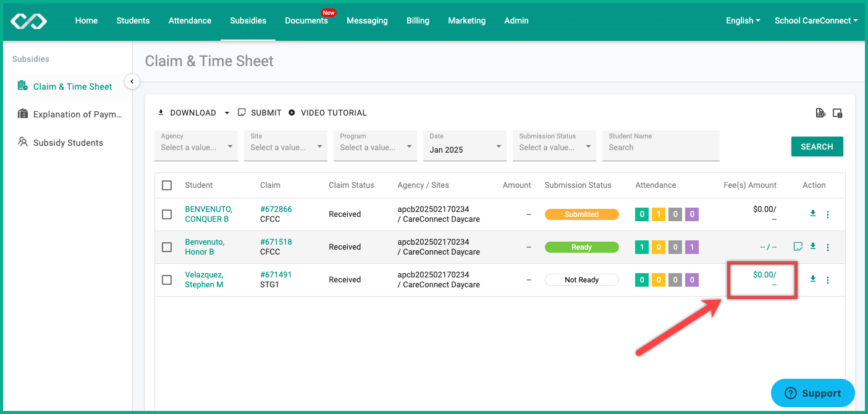Viewport: 868px width, 414px height.
Task: Open the English language dropdown
Action: pyautogui.click(x=743, y=20)
